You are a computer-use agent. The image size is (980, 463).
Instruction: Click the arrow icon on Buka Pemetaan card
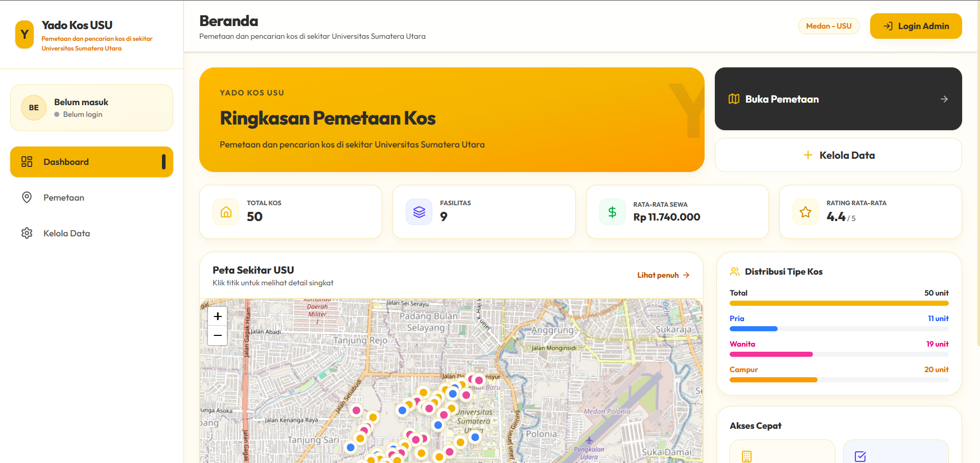point(944,99)
